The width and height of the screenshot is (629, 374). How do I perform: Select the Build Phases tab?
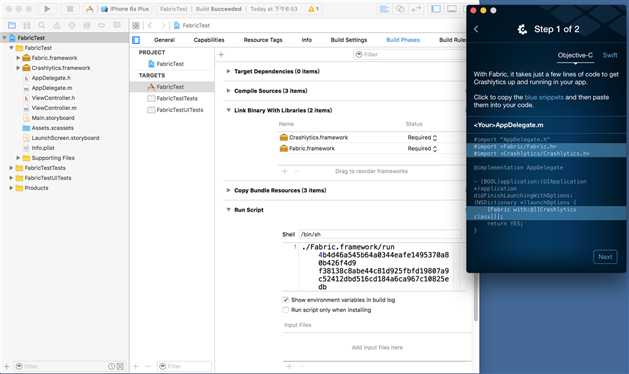403,40
